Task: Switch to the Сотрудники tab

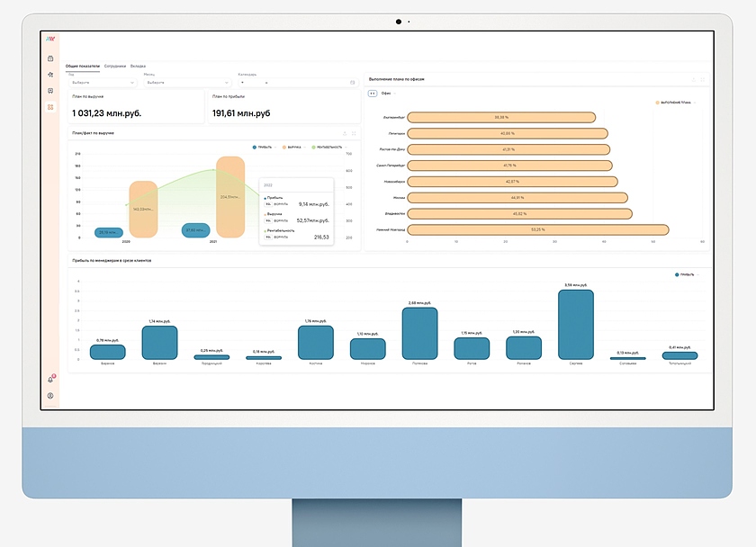Action: click(114, 67)
